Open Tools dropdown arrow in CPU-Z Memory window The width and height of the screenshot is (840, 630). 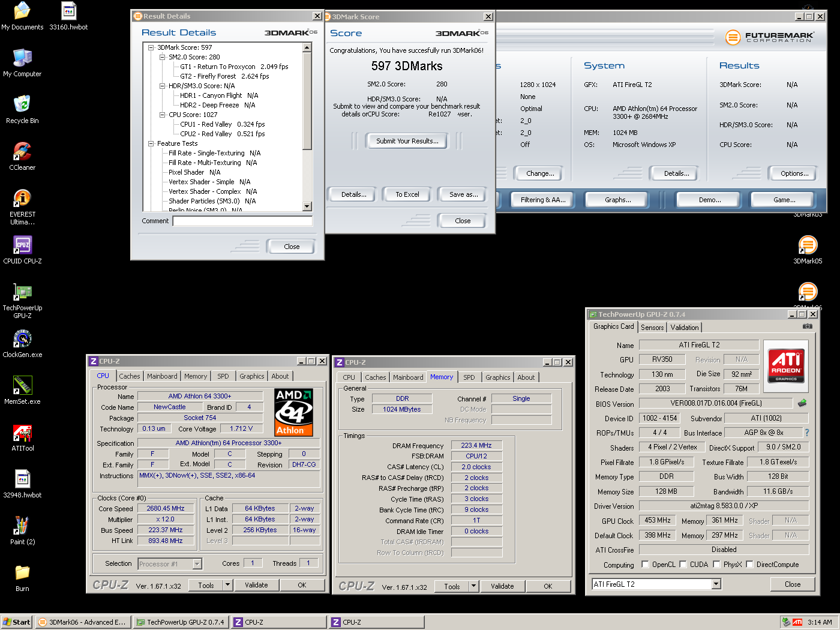tap(473, 586)
